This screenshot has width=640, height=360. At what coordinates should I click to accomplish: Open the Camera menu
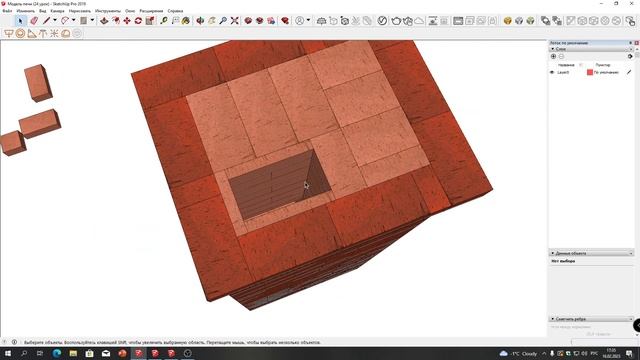point(58,11)
